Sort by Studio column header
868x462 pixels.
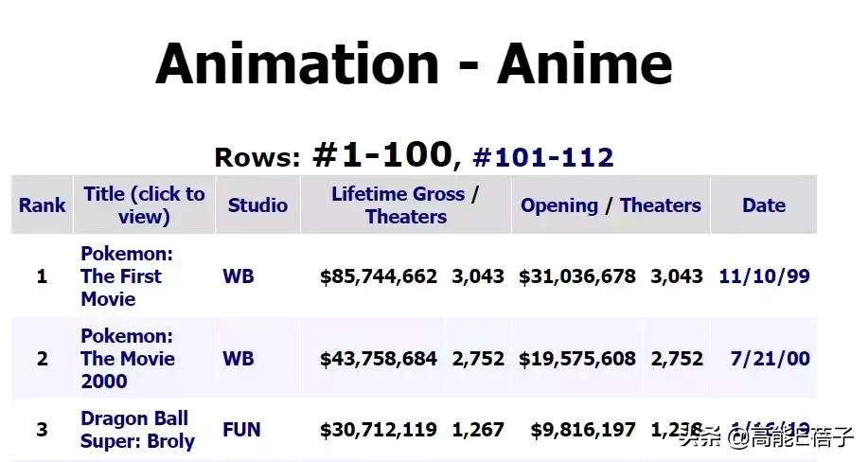pos(257,205)
